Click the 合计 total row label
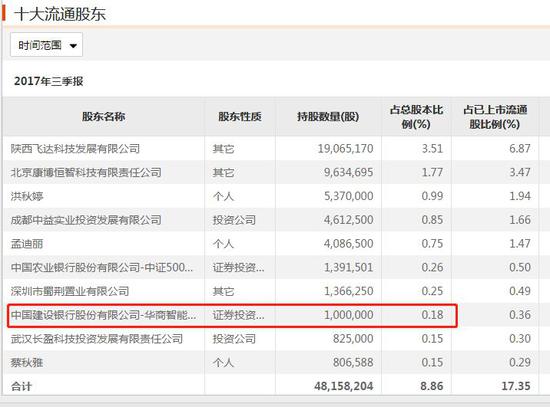550x407 pixels. click(21, 386)
